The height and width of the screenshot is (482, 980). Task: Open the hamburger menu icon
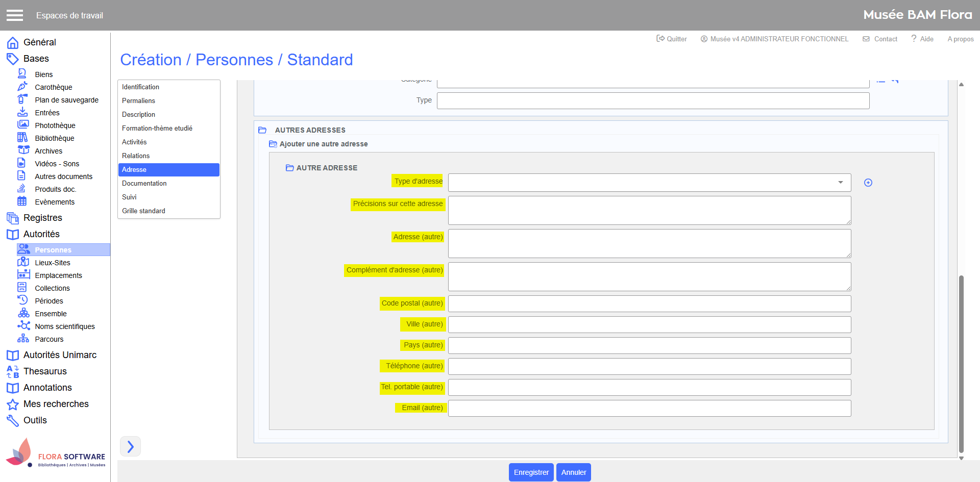pos(15,15)
